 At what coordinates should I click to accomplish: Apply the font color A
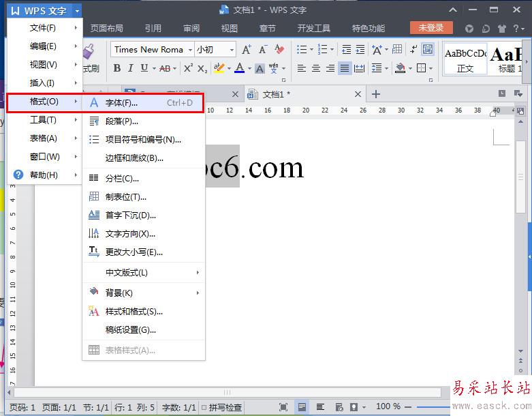(240, 68)
